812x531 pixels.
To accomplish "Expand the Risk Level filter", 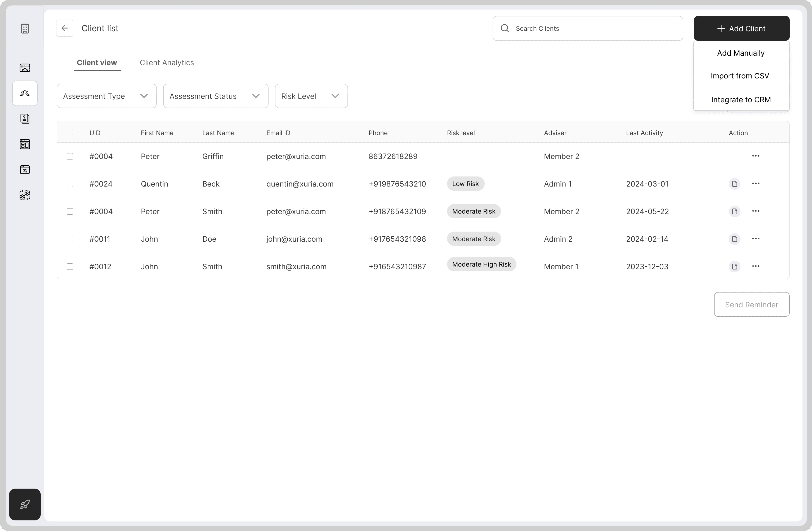I will [311, 96].
